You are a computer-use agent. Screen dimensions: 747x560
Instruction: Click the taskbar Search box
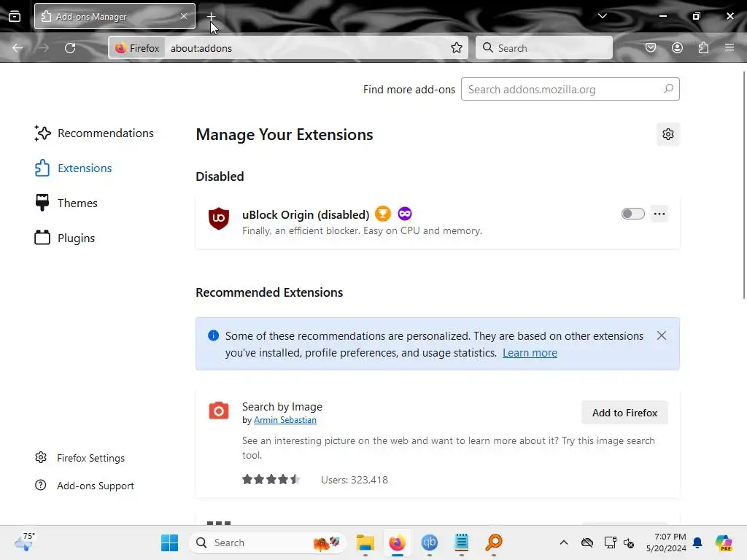click(268, 542)
